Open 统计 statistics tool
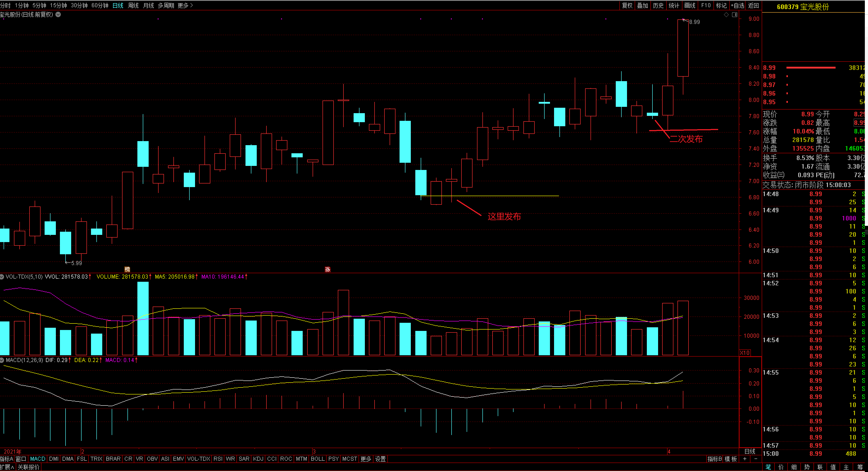The width and height of the screenshot is (868, 472). click(x=674, y=5)
